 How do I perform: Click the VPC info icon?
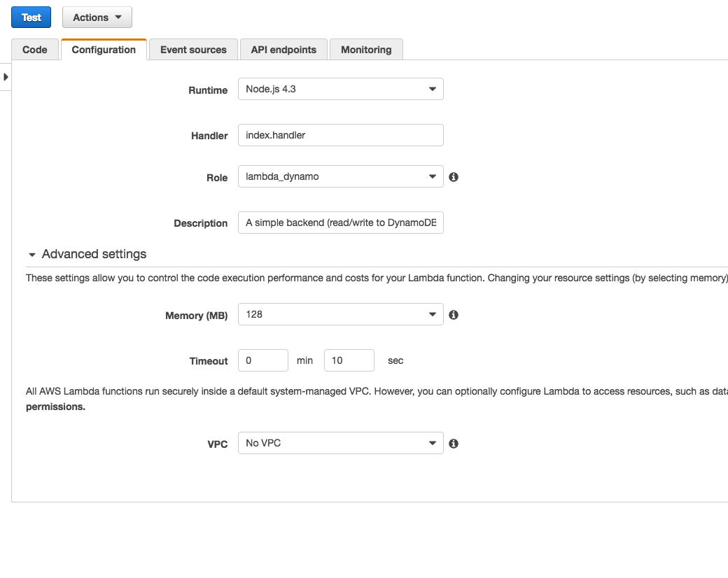tap(454, 444)
